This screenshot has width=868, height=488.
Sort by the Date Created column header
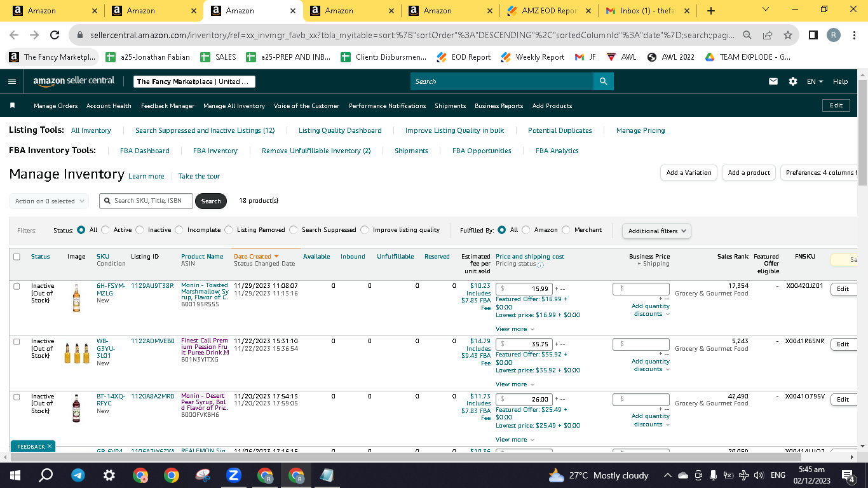[x=256, y=257]
